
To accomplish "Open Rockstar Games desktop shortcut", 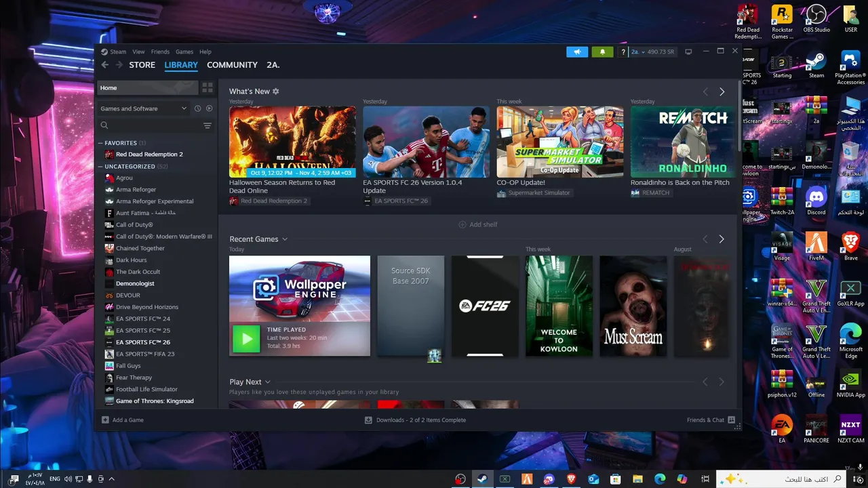I will click(782, 22).
